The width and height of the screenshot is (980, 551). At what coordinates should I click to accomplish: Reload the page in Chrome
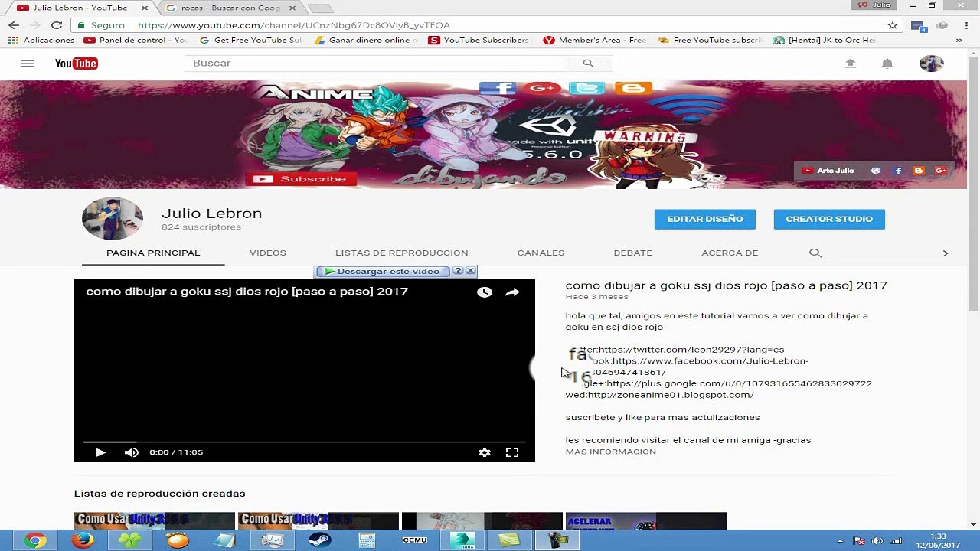click(57, 25)
